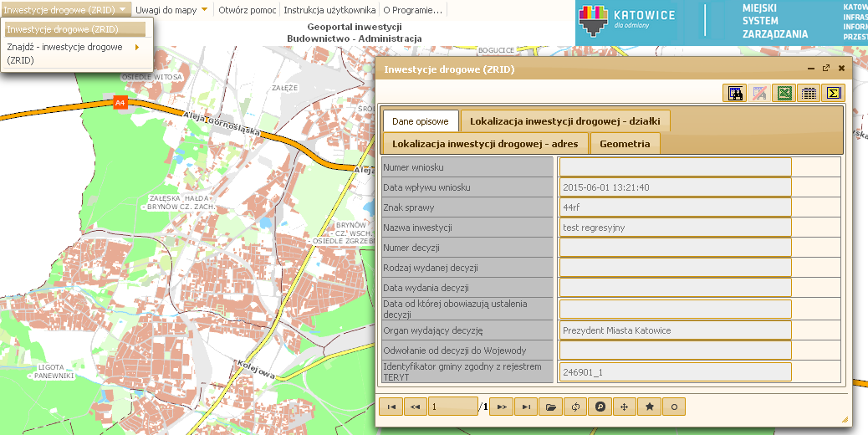Go to first record in ZRID panel
This screenshot has height=435, width=868.
tap(391, 407)
